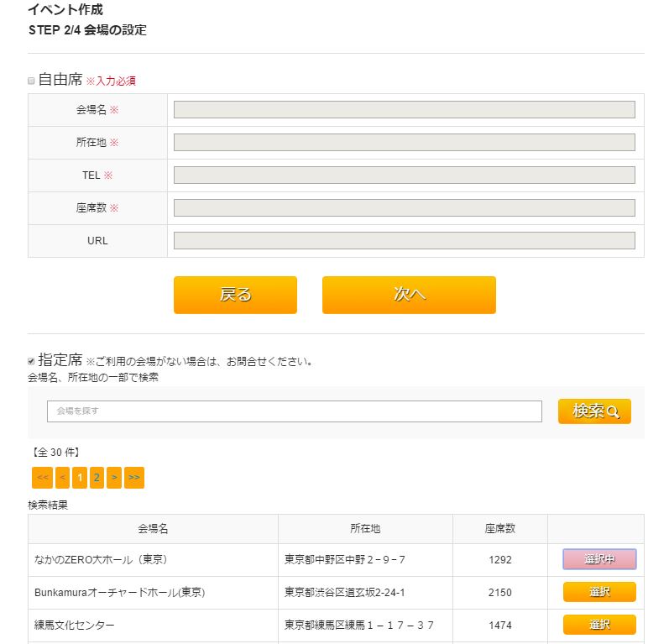Click the magnifier search button (検索)

(x=594, y=411)
